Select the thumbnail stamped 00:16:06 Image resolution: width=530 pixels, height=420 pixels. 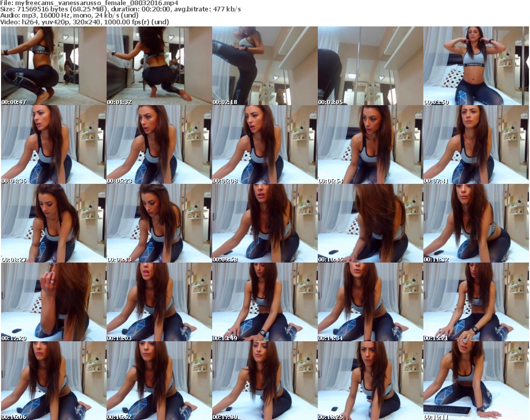click(53, 381)
